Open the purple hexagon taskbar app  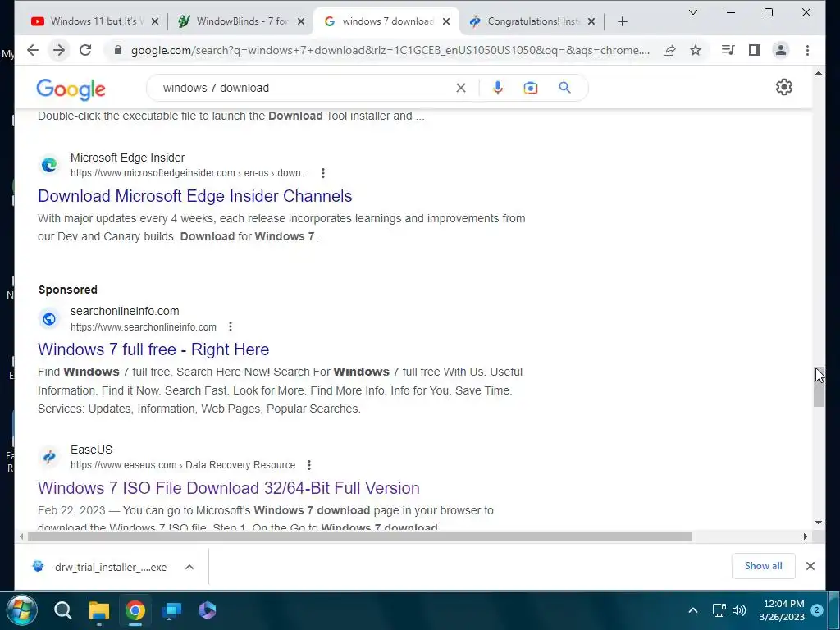click(208, 610)
